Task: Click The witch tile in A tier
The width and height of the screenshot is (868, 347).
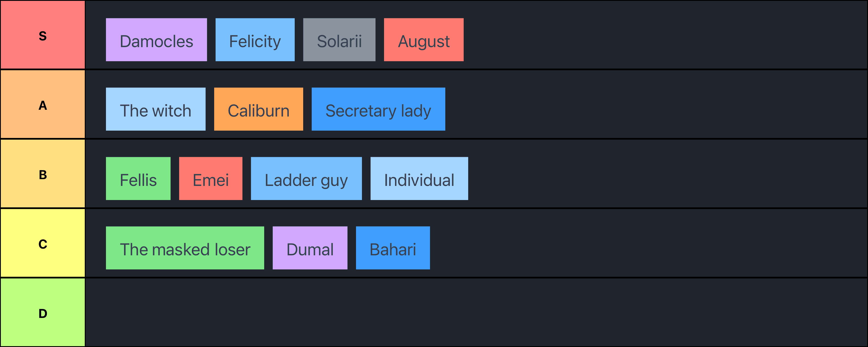Action: click(155, 109)
